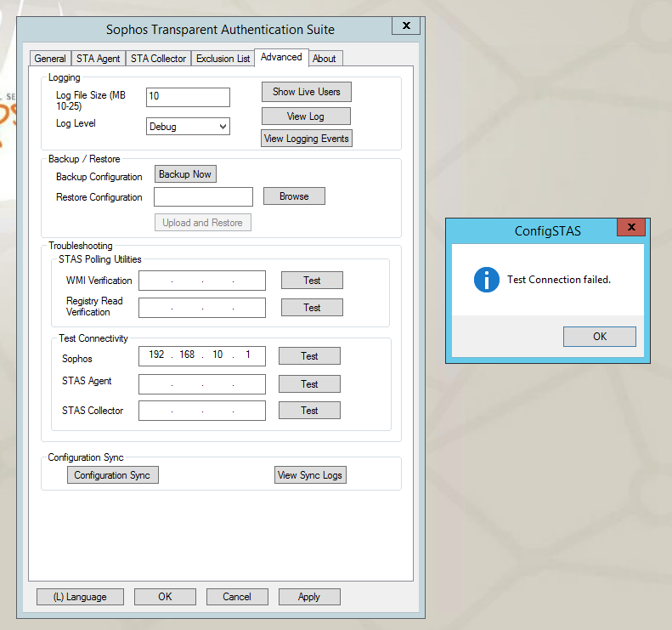Open the STA Agent tab
Viewport: 672px width, 630px height.
click(x=99, y=59)
